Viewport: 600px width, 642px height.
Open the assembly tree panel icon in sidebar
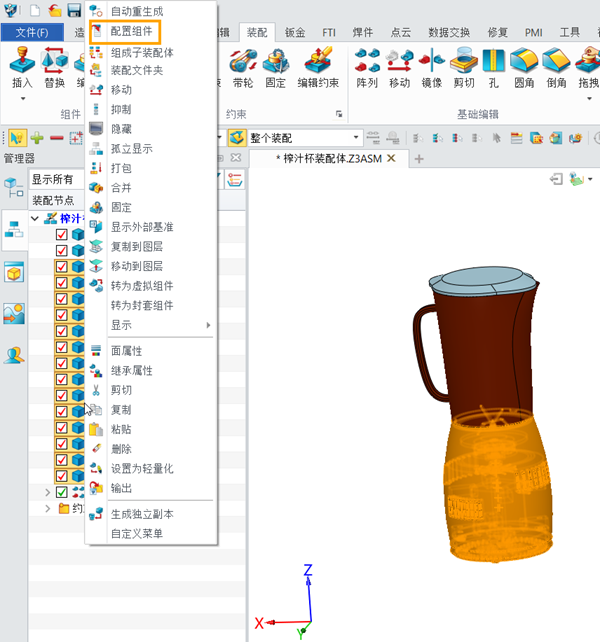14,229
